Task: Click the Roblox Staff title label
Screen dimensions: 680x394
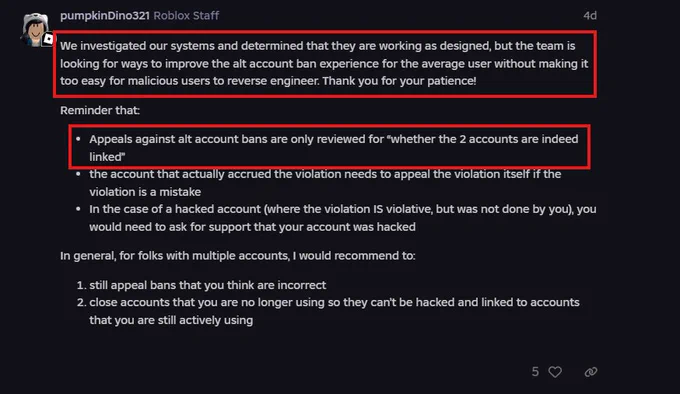Action: pos(186,16)
